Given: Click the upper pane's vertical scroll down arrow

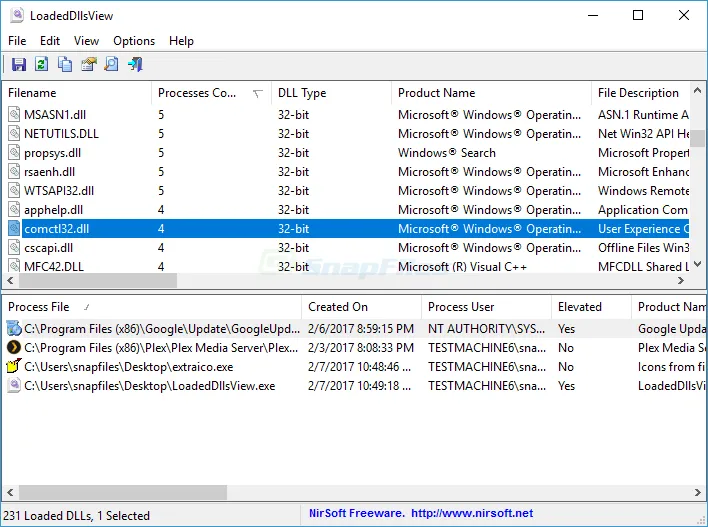Looking at the screenshot, I should click(698, 264).
